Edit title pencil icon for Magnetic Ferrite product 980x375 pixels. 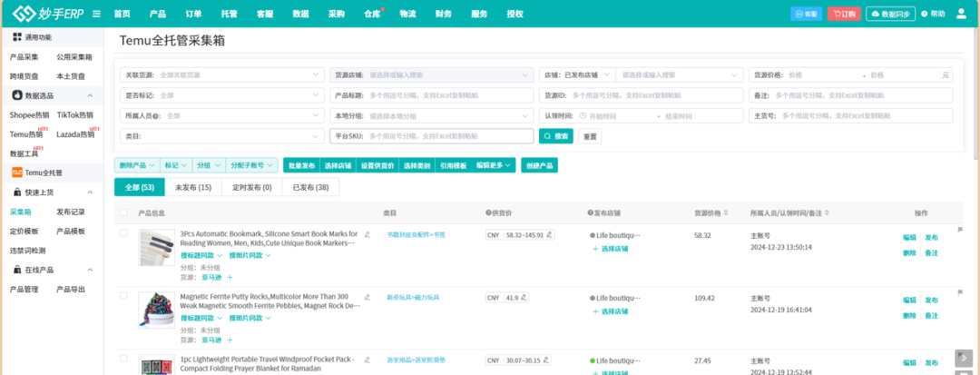click(367, 297)
